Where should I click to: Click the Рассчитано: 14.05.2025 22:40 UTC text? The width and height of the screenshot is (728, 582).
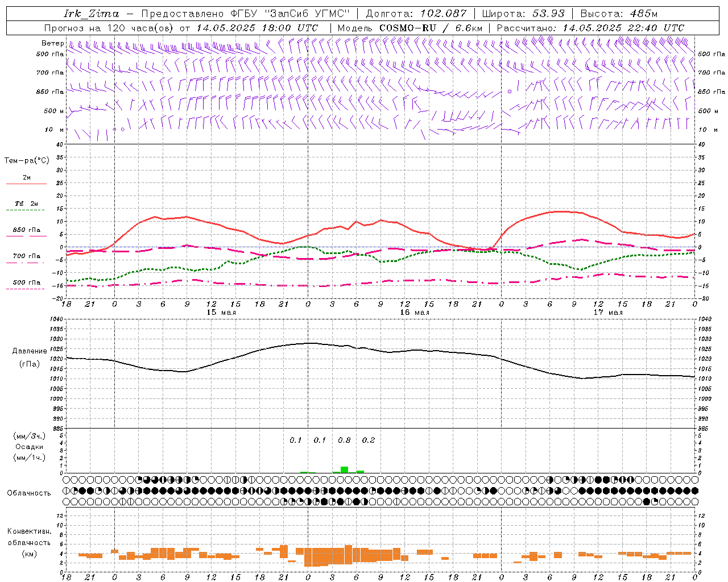(x=590, y=27)
